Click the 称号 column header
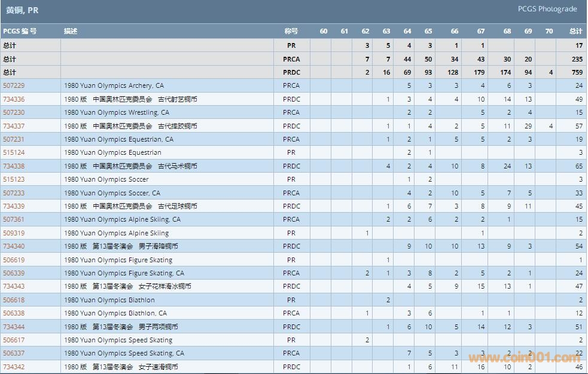This screenshot has height=374, width=588. (291, 31)
